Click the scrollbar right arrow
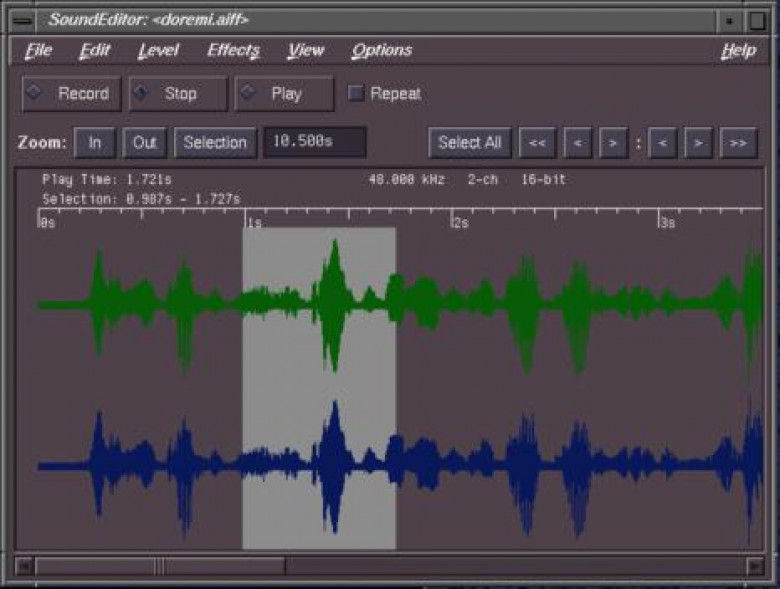The height and width of the screenshot is (589, 780). (754, 566)
